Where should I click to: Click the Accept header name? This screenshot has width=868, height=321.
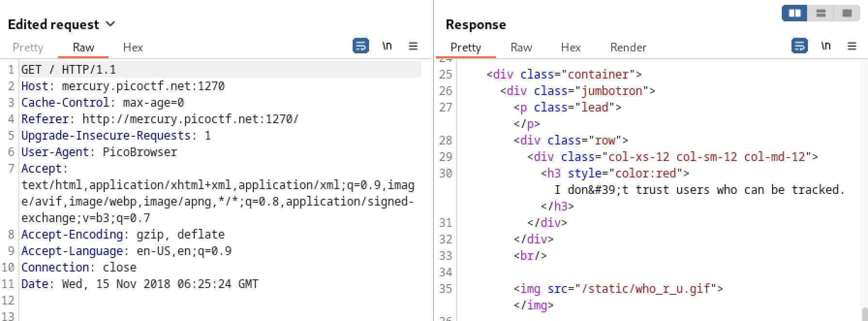click(x=42, y=169)
